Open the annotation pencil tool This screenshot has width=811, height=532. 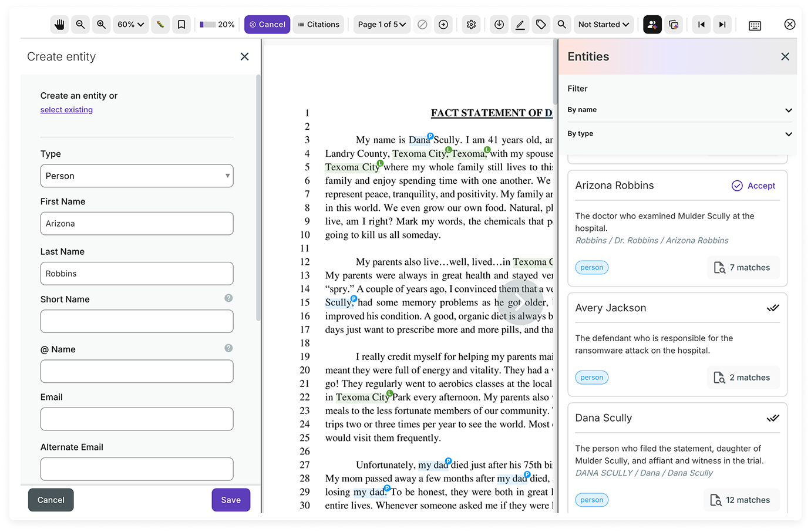[520, 24]
